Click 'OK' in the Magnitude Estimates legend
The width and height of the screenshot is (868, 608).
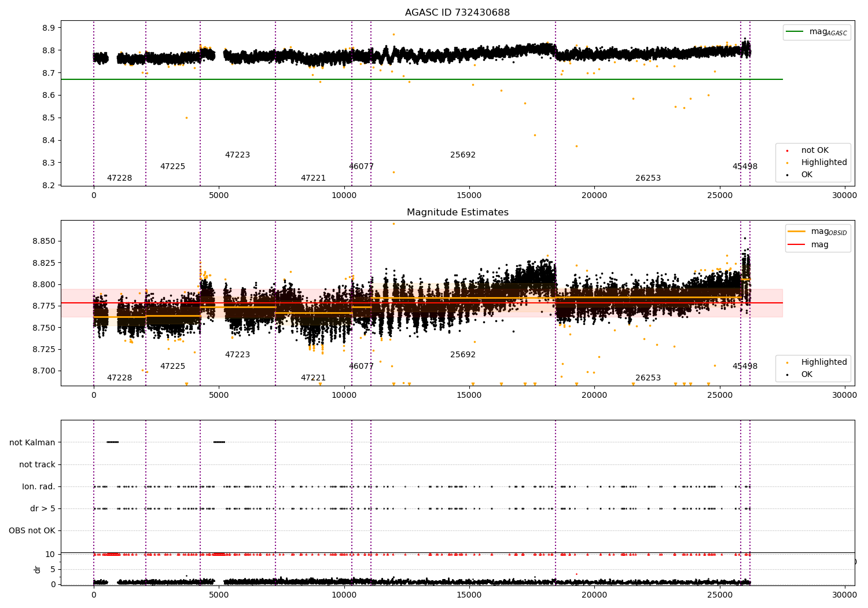[807, 375]
